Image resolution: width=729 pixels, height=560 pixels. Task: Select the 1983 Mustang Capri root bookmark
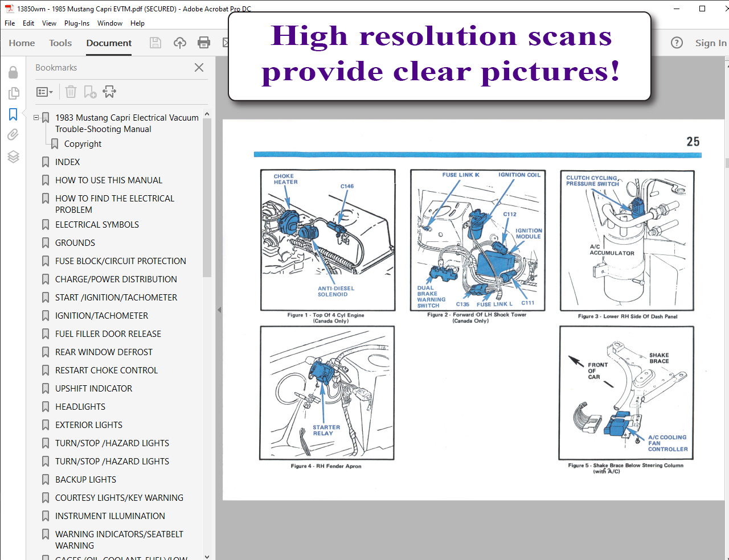126,123
